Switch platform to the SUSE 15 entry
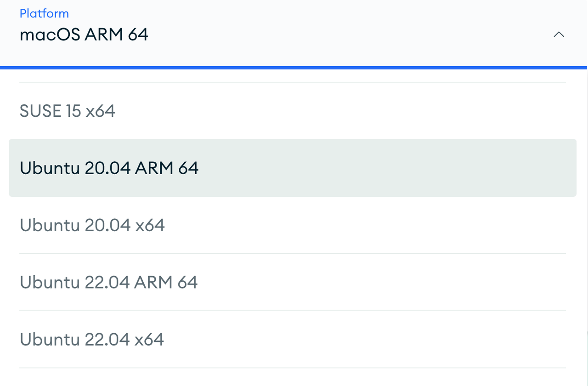 coord(68,111)
